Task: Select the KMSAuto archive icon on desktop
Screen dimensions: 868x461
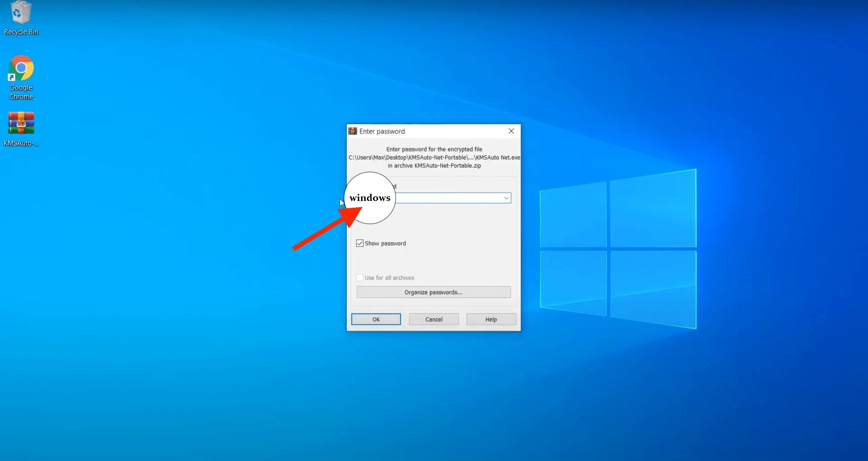Action: [x=21, y=123]
